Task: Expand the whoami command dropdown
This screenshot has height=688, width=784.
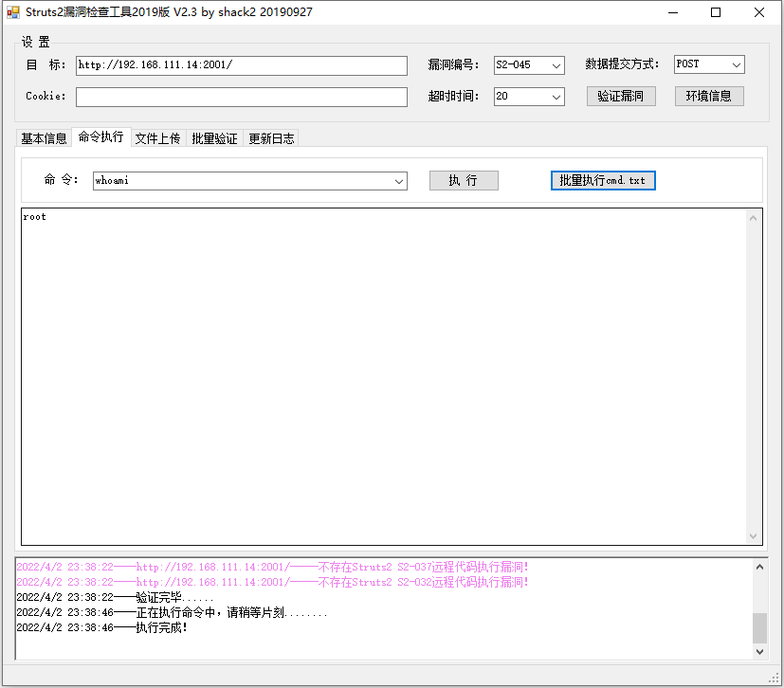Action: [x=399, y=181]
